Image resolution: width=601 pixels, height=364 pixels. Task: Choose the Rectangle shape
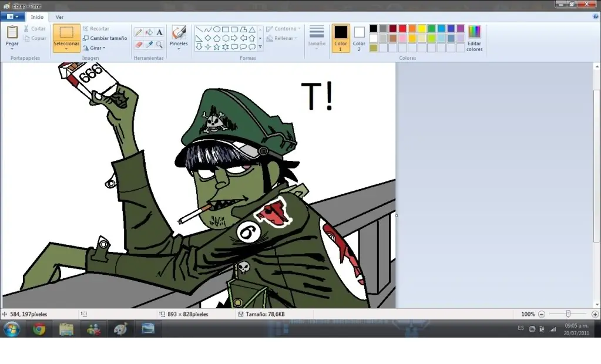[226, 29]
